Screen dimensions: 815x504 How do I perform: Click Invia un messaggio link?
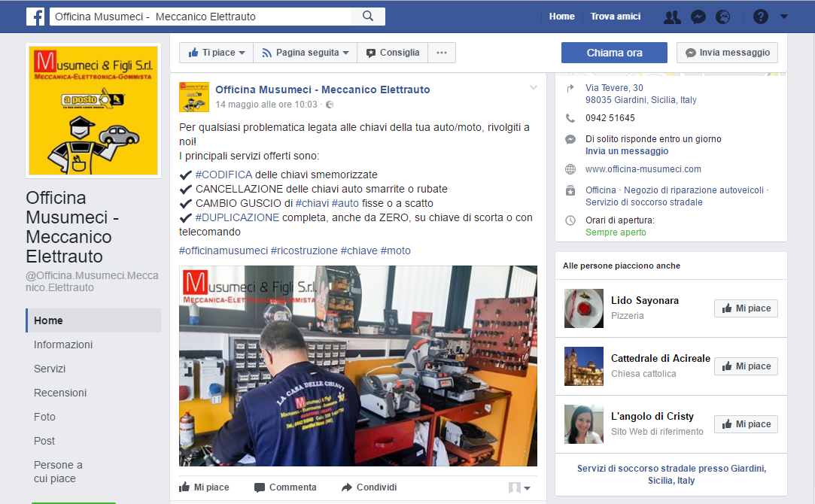point(627,151)
